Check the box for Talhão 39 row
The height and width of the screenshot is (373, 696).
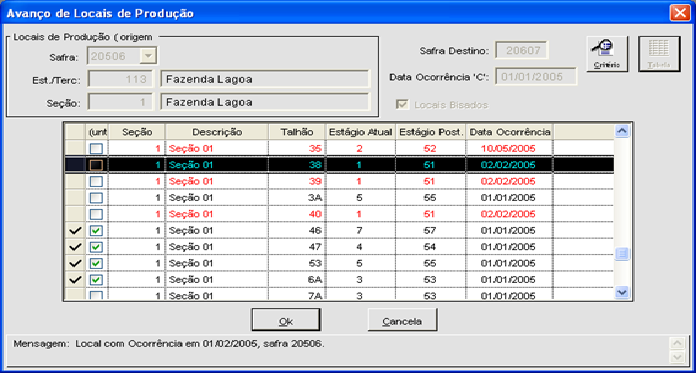[96, 181]
